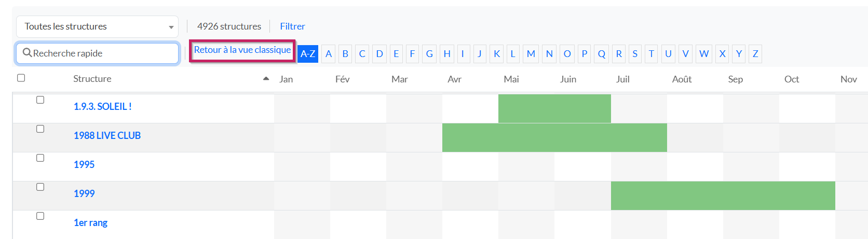Return to classic view via Retour link

tap(242, 50)
